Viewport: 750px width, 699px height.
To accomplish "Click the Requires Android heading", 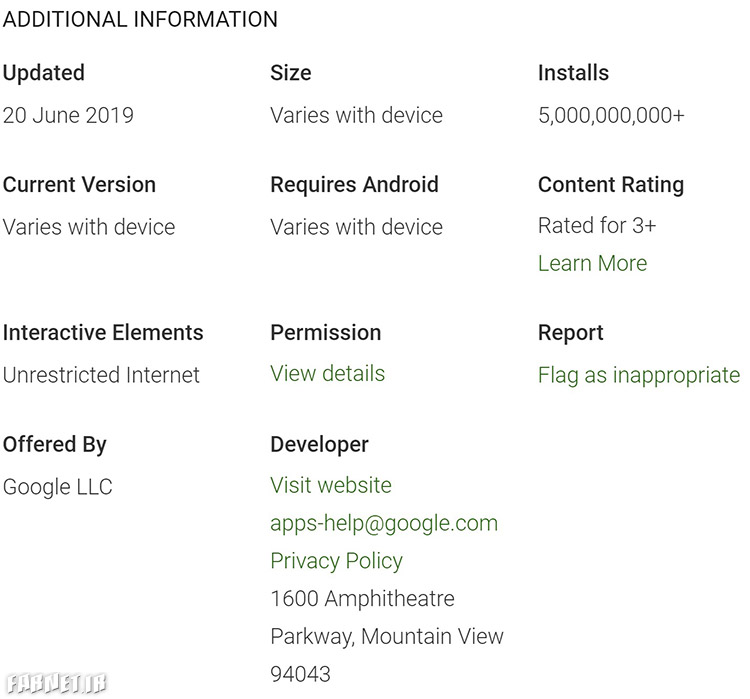I will (x=354, y=185).
